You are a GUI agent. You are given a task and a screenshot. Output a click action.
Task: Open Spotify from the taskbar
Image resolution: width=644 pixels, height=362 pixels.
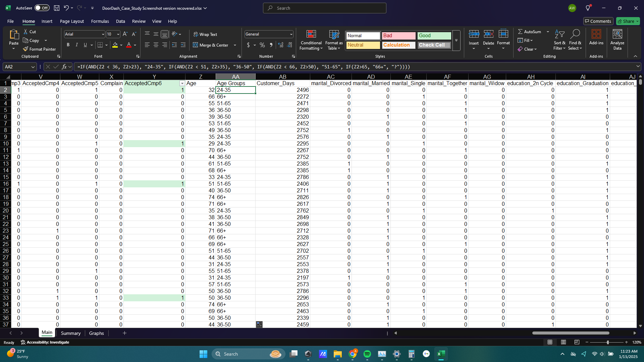(x=367, y=354)
